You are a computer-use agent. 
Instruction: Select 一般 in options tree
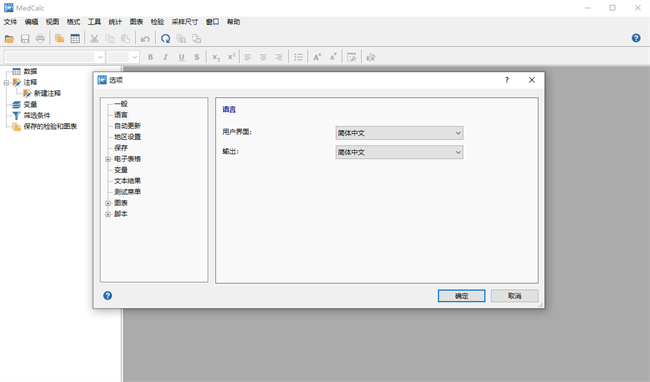click(x=121, y=104)
